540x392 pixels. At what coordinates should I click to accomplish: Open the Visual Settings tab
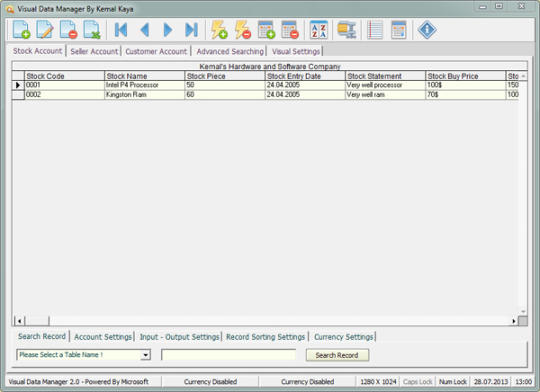coord(296,51)
